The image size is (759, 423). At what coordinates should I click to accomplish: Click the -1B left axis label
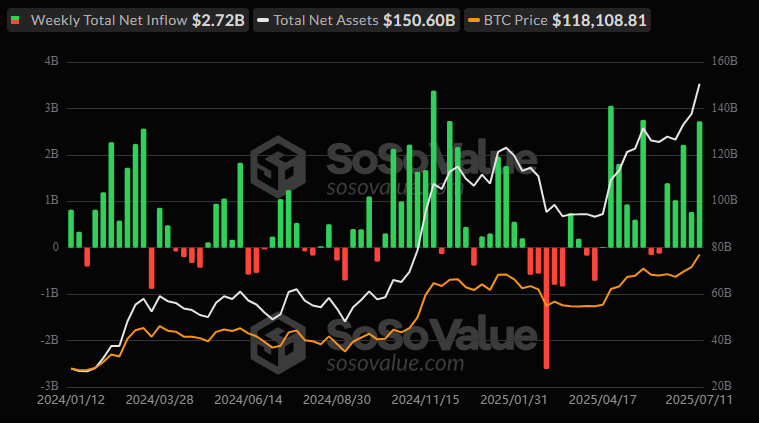(49, 293)
